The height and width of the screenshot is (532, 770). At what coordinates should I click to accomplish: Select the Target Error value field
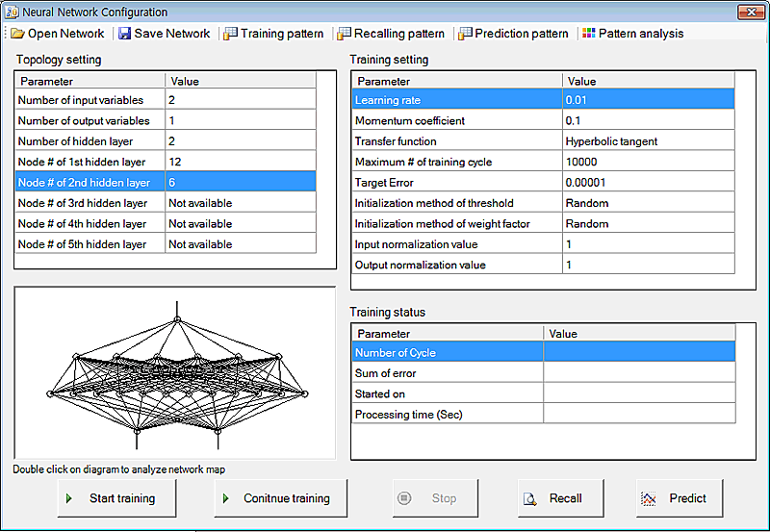648,182
